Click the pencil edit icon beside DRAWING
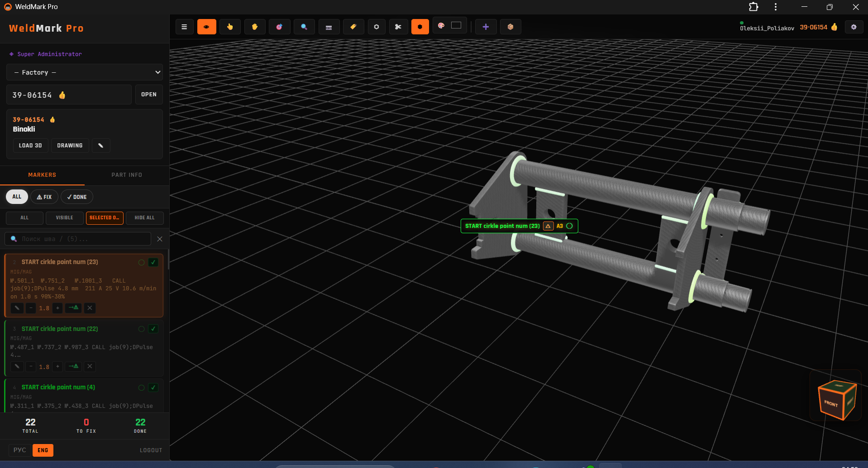Viewport: 868px width, 468px height. (101, 146)
